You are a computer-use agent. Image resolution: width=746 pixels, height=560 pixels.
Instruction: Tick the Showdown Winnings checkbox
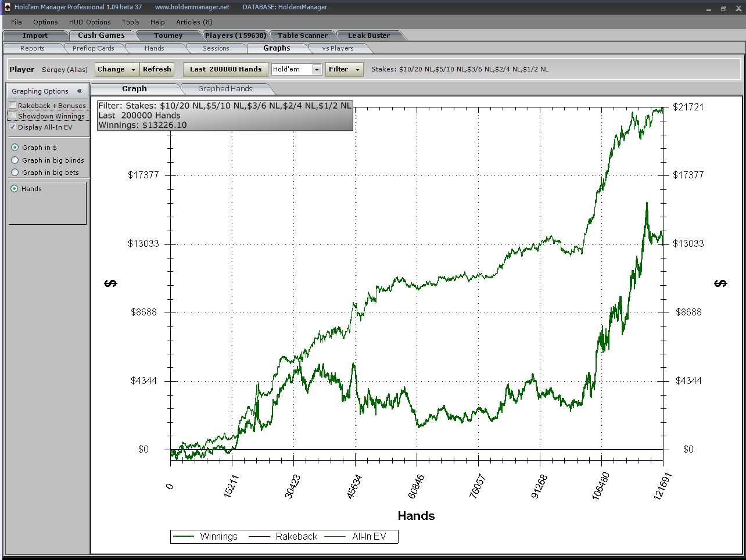click(13, 116)
